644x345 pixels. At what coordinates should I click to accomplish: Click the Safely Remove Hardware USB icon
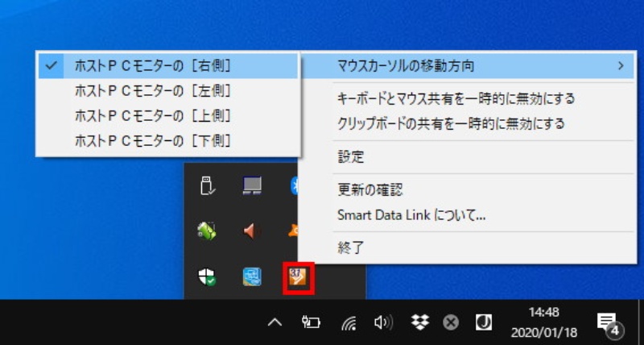[208, 186]
